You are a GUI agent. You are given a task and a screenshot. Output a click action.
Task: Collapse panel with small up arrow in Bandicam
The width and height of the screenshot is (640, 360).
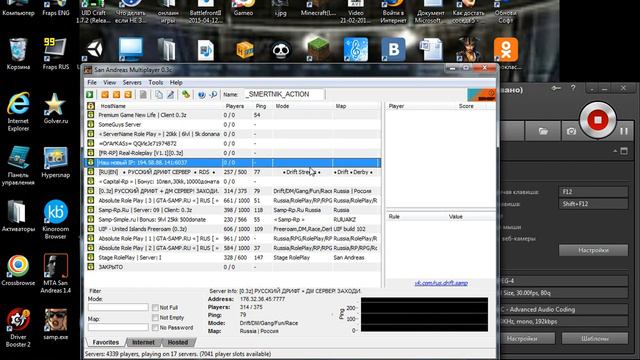click(x=615, y=151)
